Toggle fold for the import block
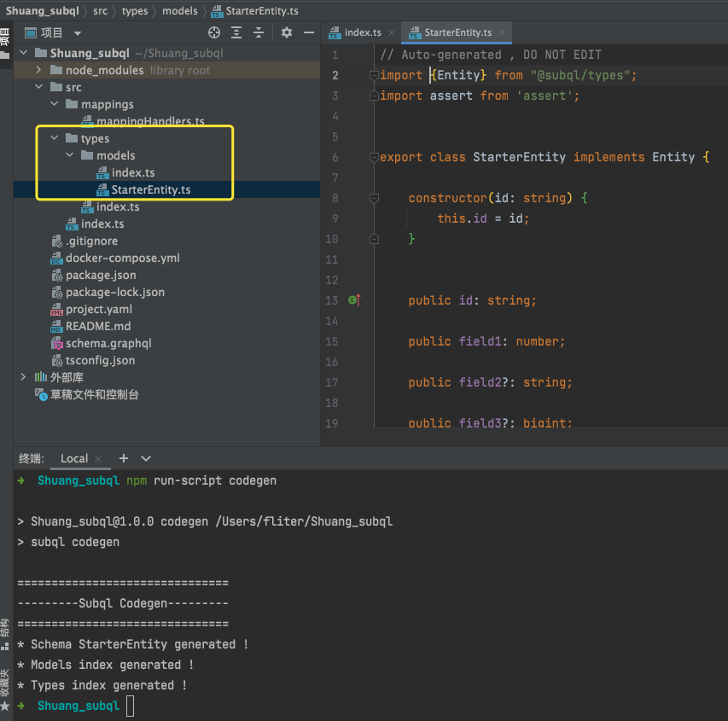This screenshot has height=721, width=728. (374, 75)
